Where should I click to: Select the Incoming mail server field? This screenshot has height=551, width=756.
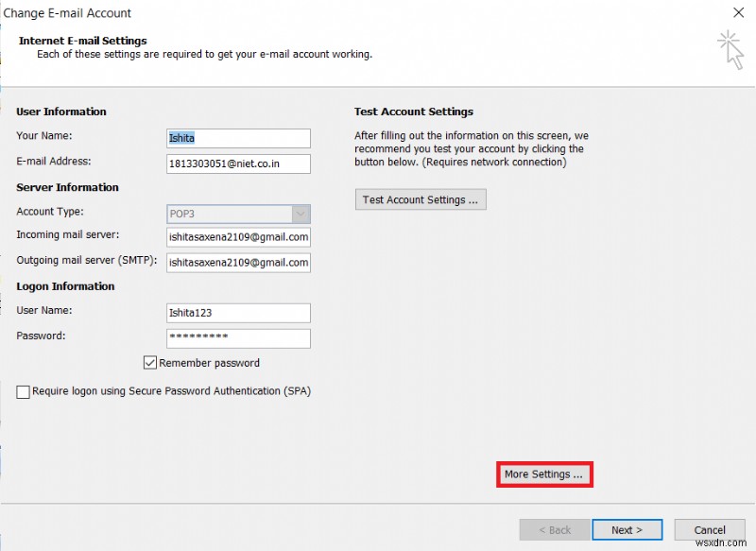(x=237, y=236)
